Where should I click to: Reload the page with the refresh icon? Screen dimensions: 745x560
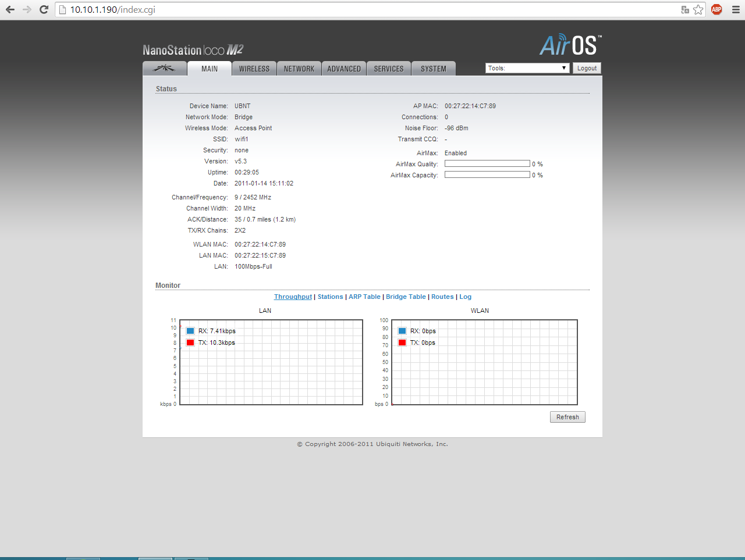click(x=44, y=9)
